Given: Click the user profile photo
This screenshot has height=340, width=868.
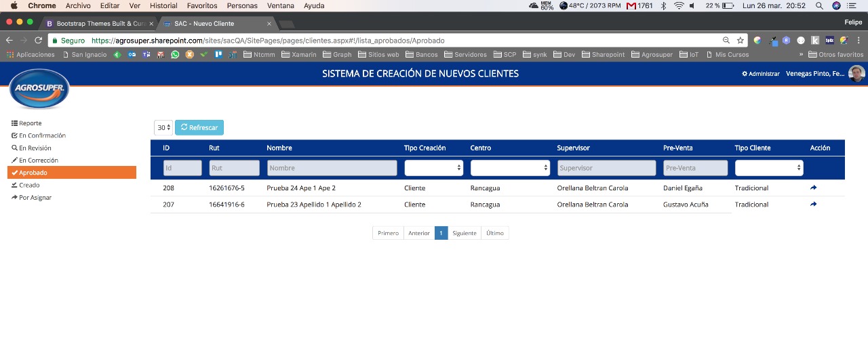Looking at the screenshot, I should tap(856, 73).
